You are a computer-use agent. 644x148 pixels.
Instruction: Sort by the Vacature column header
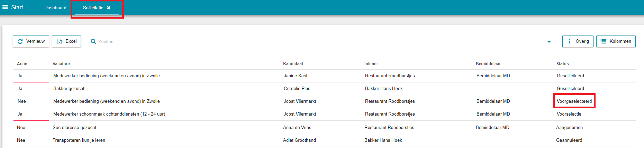coord(61,64)
